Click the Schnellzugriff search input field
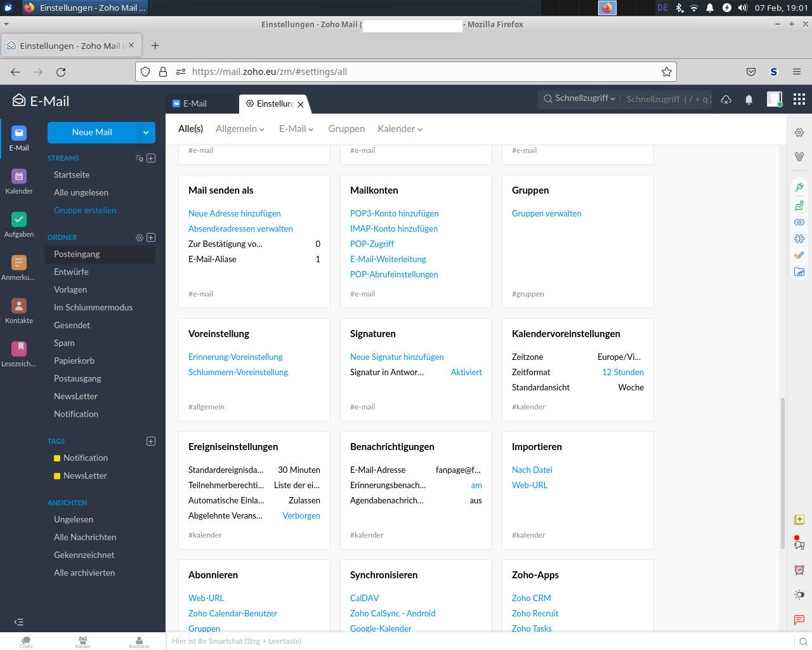The image size is (812, 650). [667, 99]
